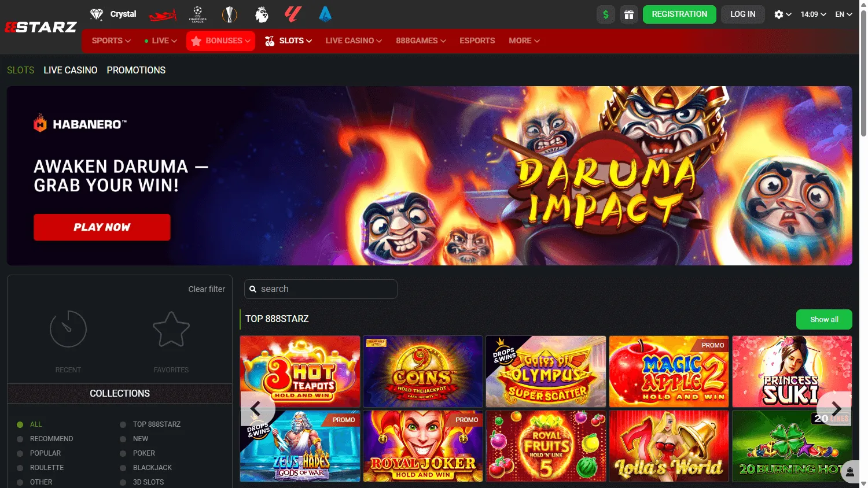This screenshot has height=488, width=868.
Task: Select the POPULAR collection radio button
Action: (x=21, y=453)
